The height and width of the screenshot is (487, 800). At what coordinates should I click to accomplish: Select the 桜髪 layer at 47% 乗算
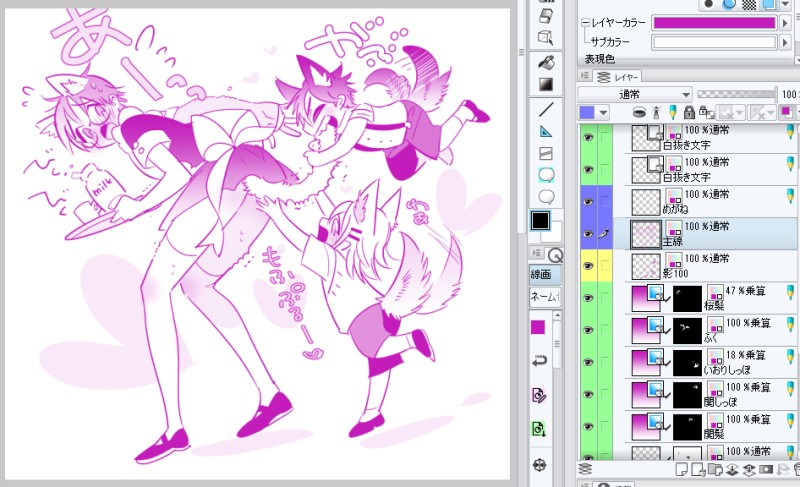707,298
